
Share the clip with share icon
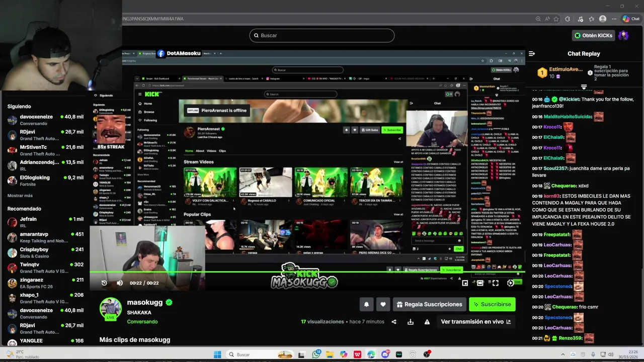coord(394,322)
